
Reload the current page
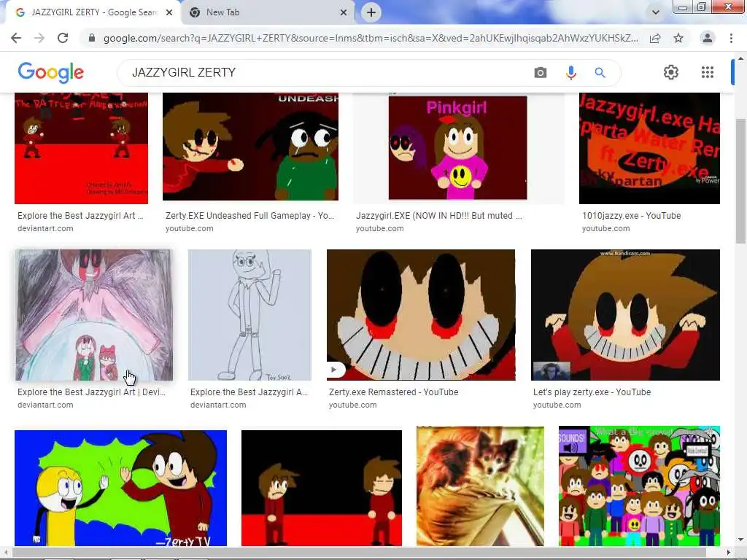pos(63,38)
